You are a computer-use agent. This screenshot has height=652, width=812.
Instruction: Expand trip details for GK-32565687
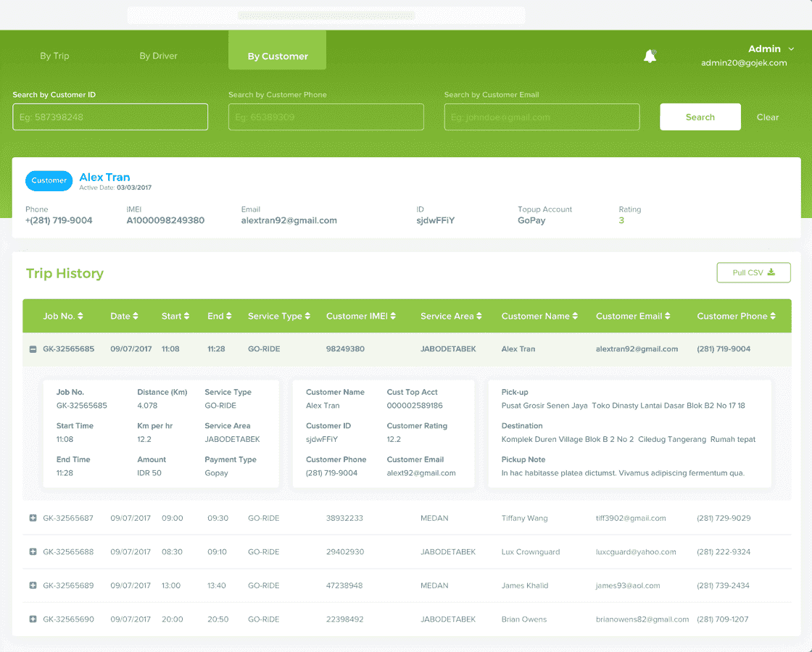[x=33, y=518]
